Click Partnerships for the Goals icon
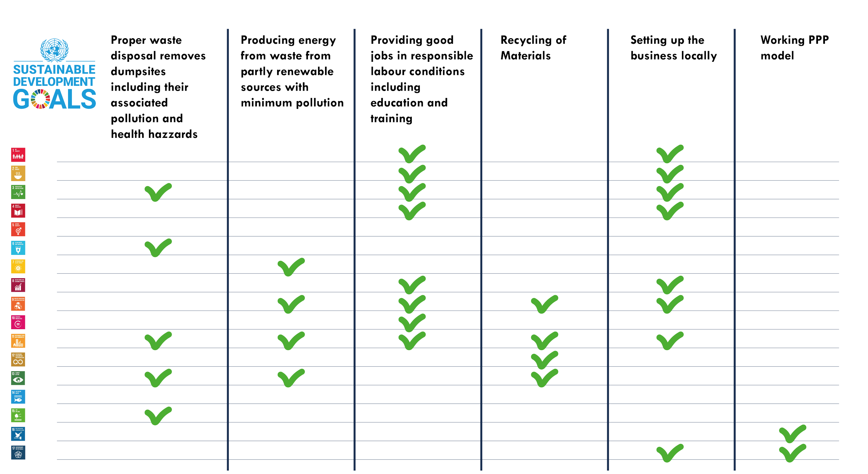Image resolution: width=868 pixels, height=474 pixels. click(x=18, y=453)
